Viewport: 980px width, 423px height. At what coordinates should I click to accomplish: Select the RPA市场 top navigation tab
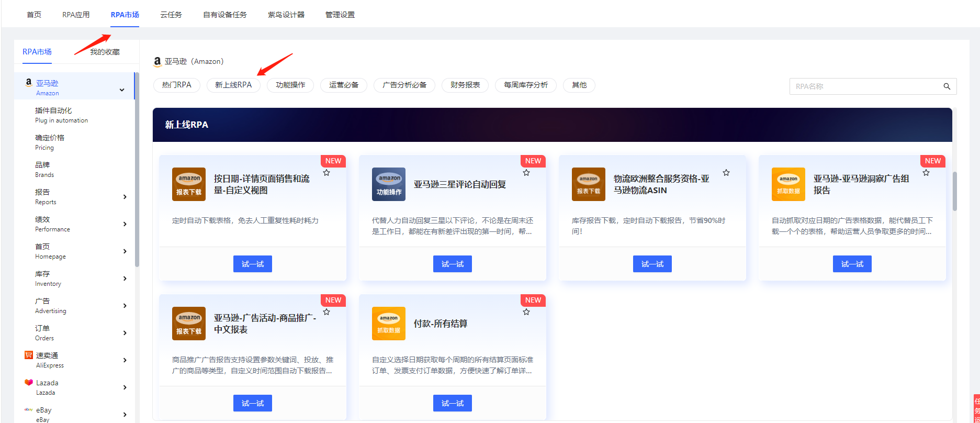pos(125,15)
